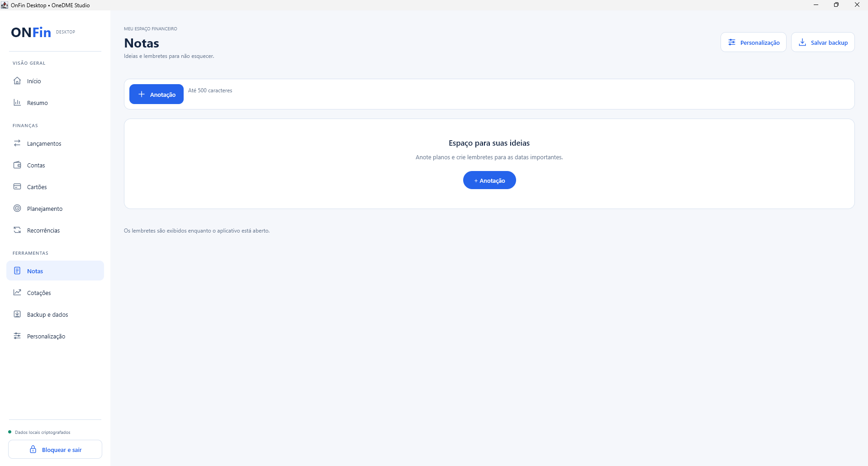
Task: Open the Cartões label in the sidebar
Action: tap(37, 187)
